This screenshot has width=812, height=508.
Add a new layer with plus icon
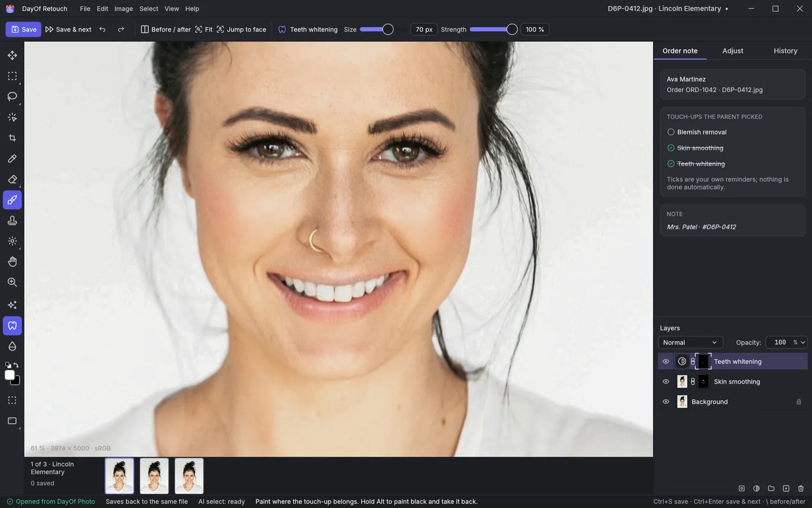pos(786,488)
